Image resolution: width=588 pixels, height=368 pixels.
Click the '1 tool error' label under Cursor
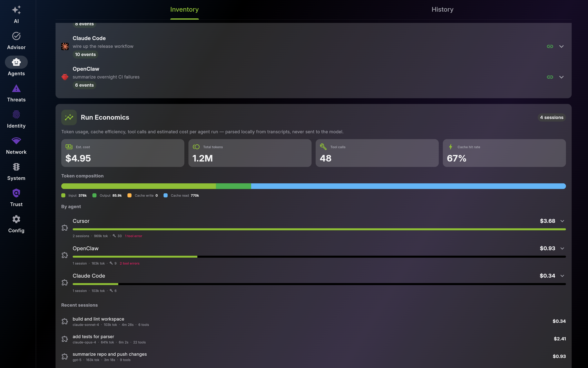point(133,236)
